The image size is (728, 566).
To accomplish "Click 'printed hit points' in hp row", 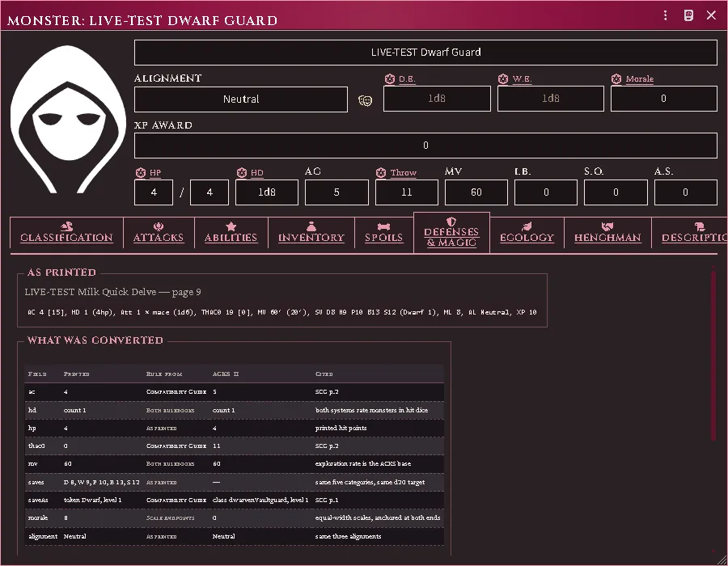I will [341, 429].
